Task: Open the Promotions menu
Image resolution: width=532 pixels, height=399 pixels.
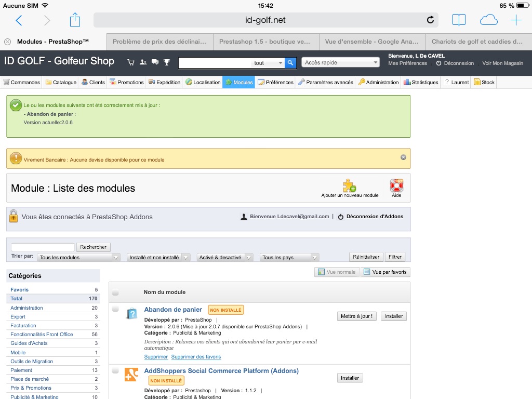Action: [126, 83]
